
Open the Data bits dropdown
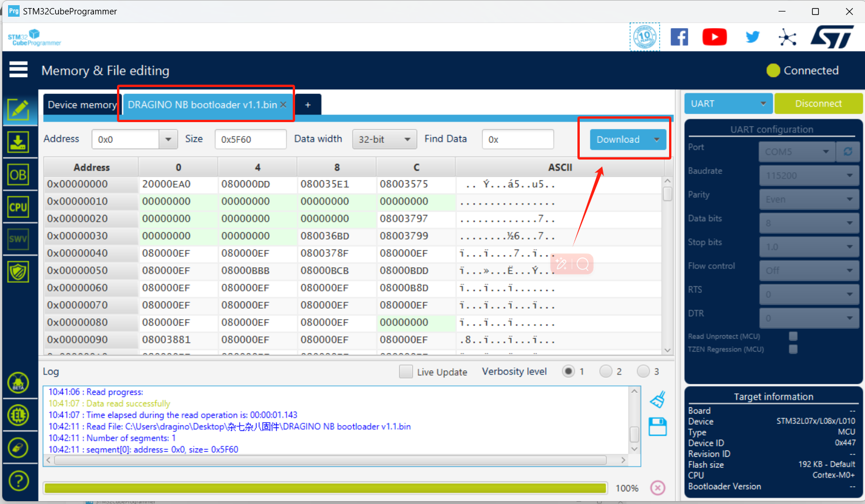click(809, 223)
